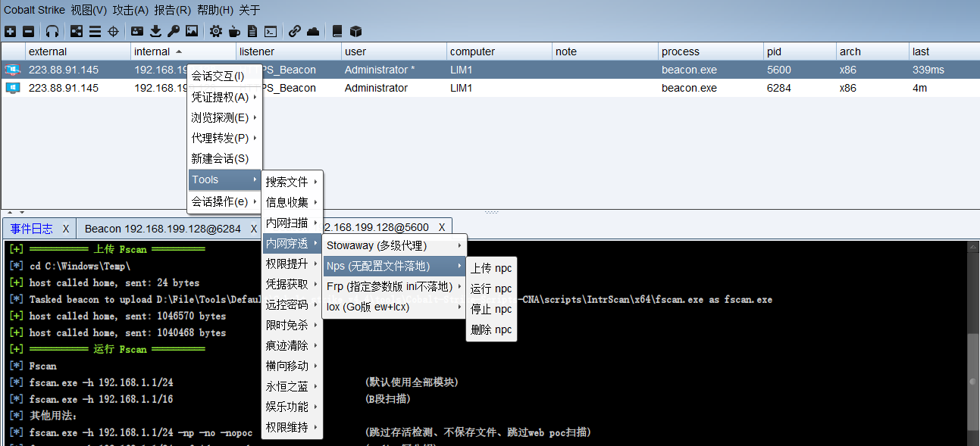Open the 痕迹清除 submenu
This screenshot has width=980, height=446.
[293, 345]
